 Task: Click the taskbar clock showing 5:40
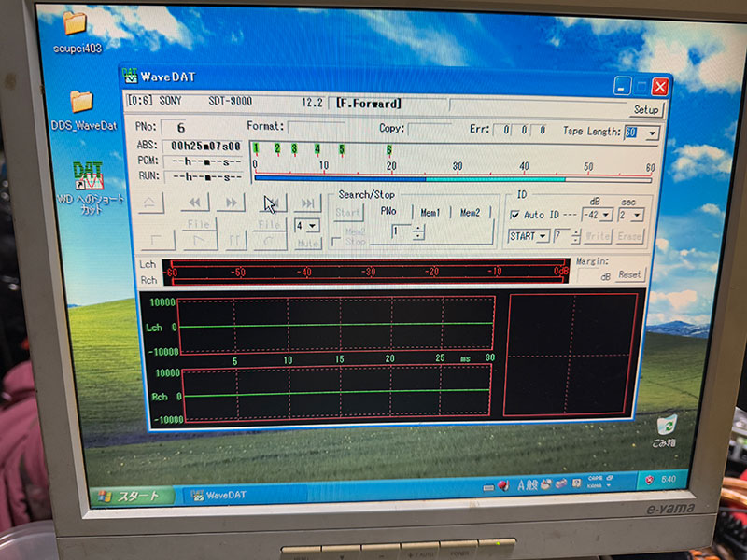669,479
